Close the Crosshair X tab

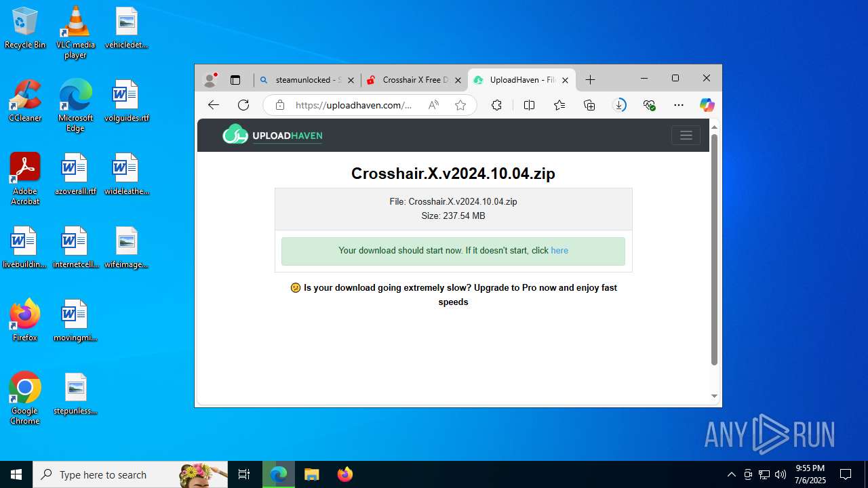pos(458,80)
